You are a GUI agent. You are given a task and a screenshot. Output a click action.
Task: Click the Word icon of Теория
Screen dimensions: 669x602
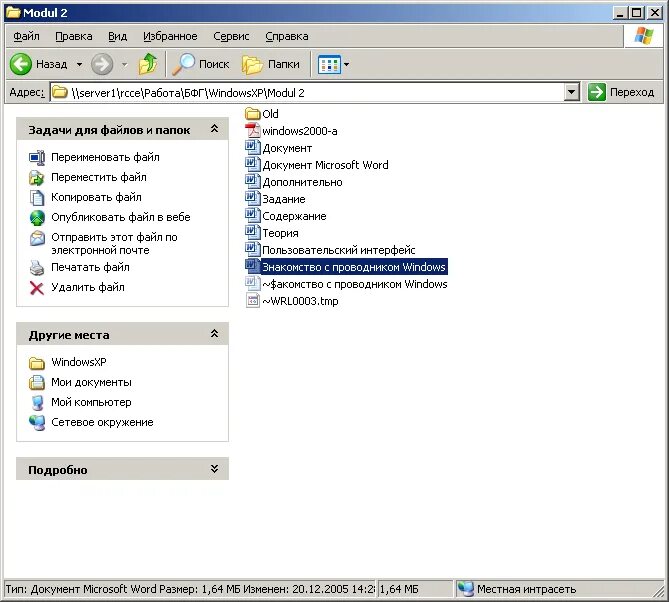pos(253,233)
